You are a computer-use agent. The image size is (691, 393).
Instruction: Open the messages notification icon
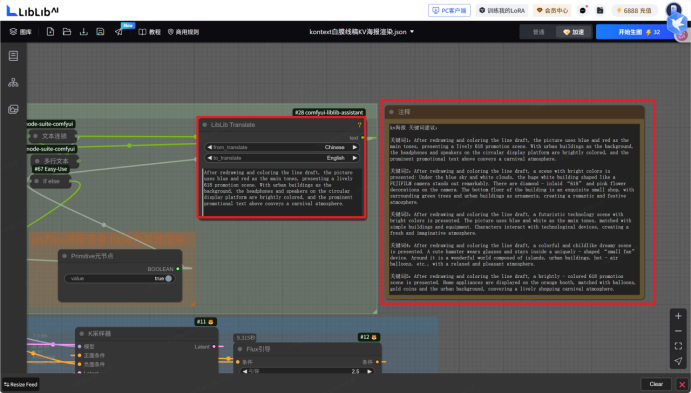[x=583, y=10]
